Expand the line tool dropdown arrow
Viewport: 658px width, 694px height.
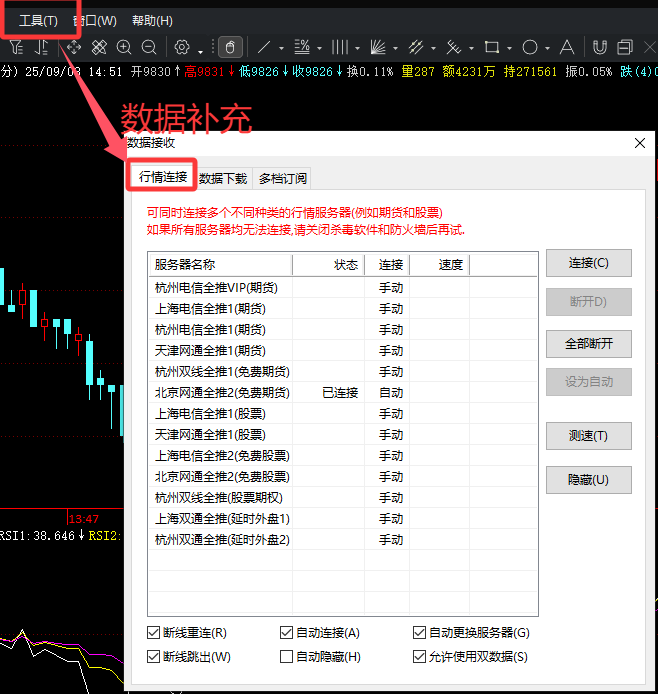point(281,48)
